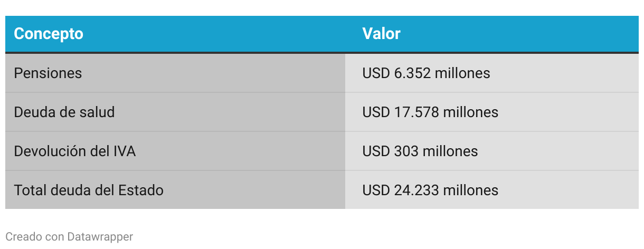Viewport: 644px width, 249px height.
Task: Click the USD 6.352 millones value
Action: pyautogui.click(x=426, y=73)
